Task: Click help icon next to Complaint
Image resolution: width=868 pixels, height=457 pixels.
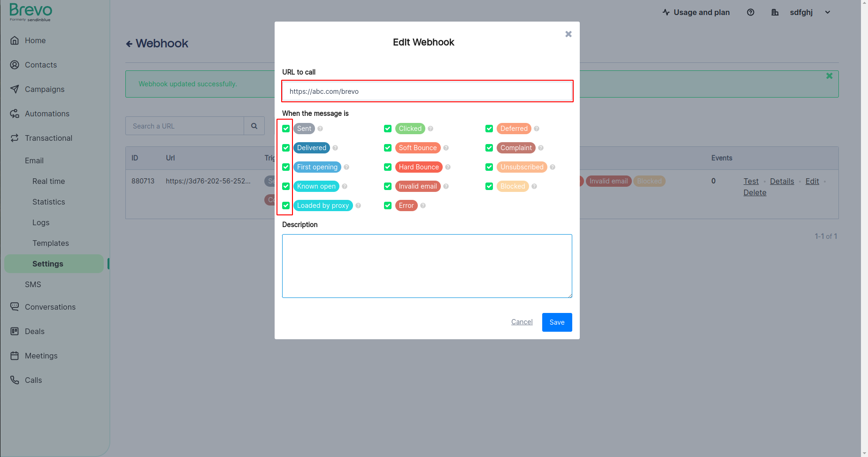Action: [x=541, y=148]
